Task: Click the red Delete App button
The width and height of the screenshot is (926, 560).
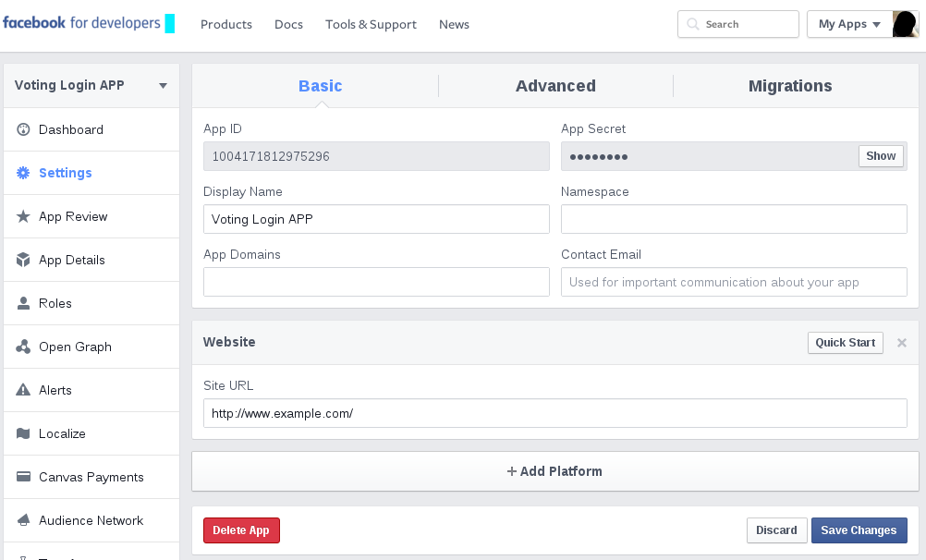Action: (x=241, y=530)
